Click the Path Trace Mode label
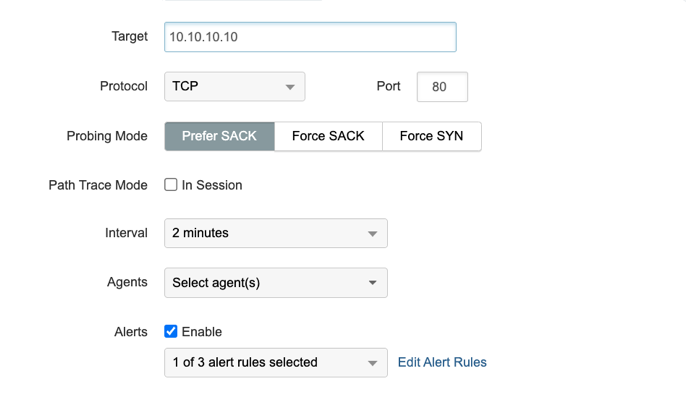Viewport: 686px width, 400px height. tap(98, 185)
